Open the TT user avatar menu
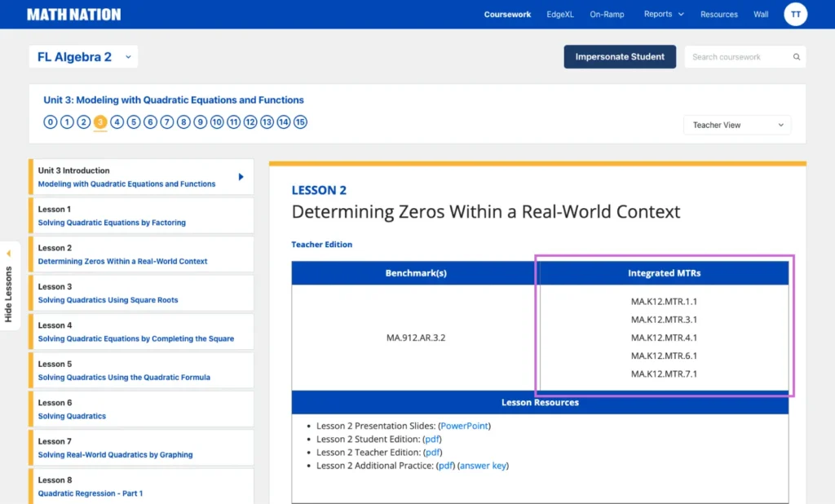The width and height of the screenshot is (835, 504). (x=795, y=14)
